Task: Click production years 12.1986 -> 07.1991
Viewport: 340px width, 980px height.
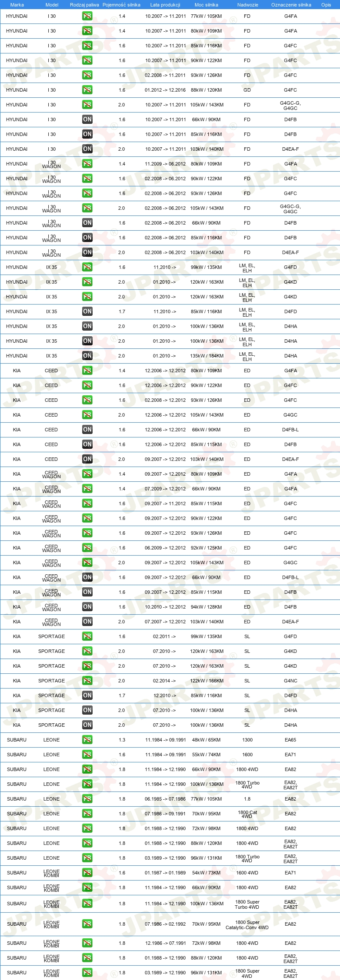Action: coord(165,943)
